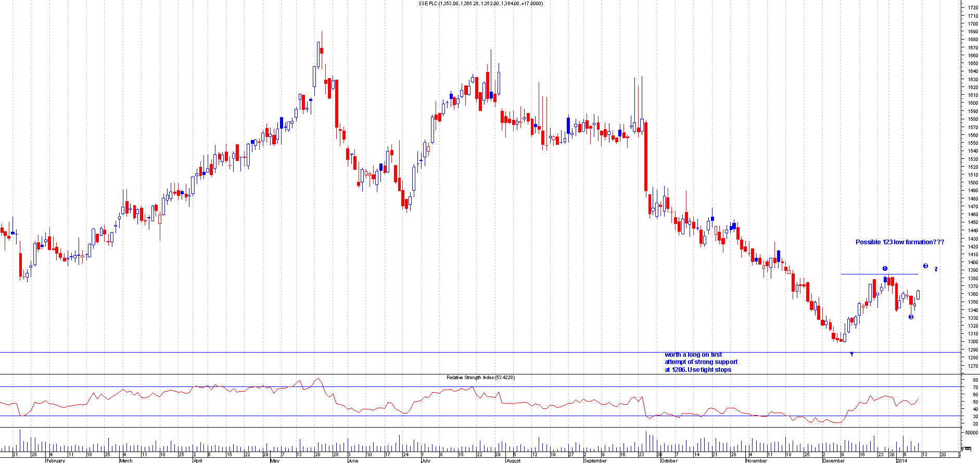Screen dimensions: 980x463
Task: Click the circled number 2 marker
Action: [x=911, y=317]
